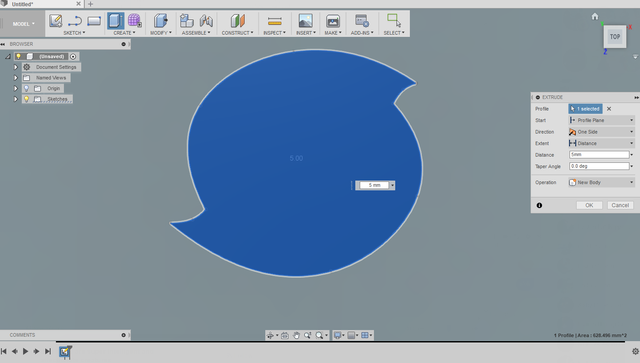Open the SKETCH menu
640x363 pixels.
coord(74,33)
